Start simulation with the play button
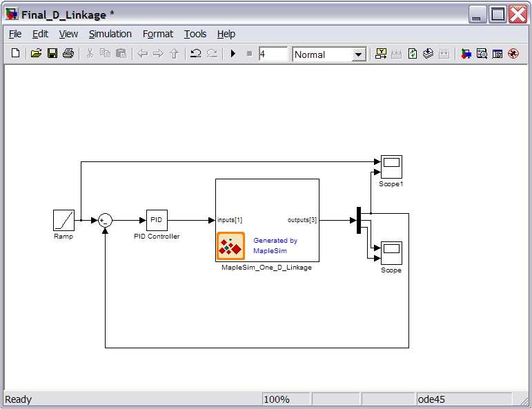 233,54
